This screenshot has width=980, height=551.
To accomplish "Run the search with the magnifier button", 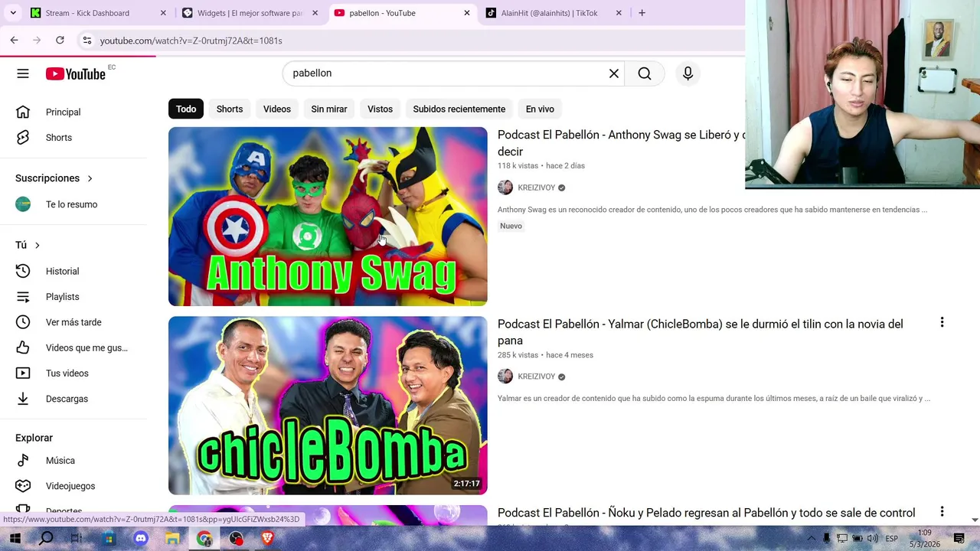I will point(645,73).
